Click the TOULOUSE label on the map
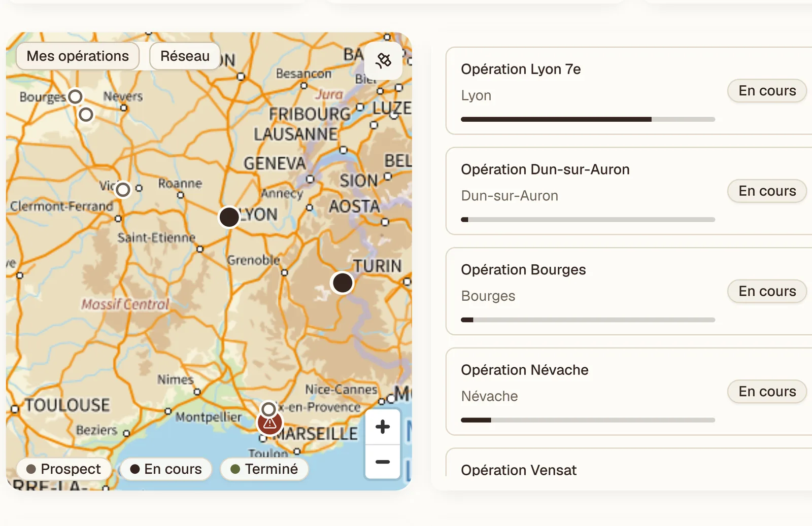 67,405
